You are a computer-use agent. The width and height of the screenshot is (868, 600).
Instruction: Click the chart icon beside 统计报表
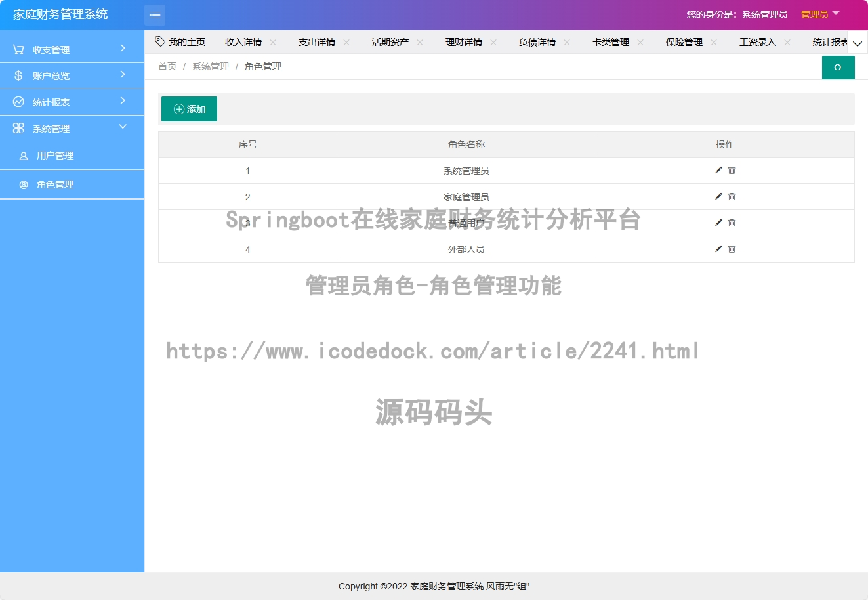pos(18,102)
